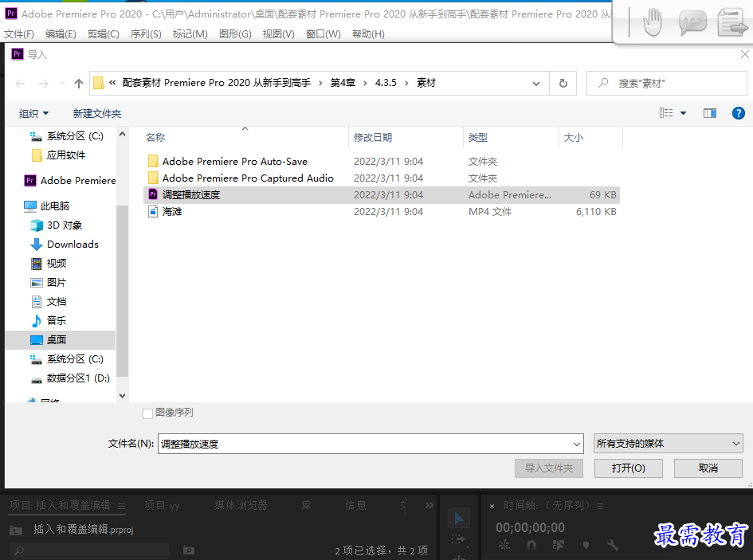Image resolution: width=753 pixels, height=560 pixels.
Task: Toggle the preview pane
Action: 710,113
